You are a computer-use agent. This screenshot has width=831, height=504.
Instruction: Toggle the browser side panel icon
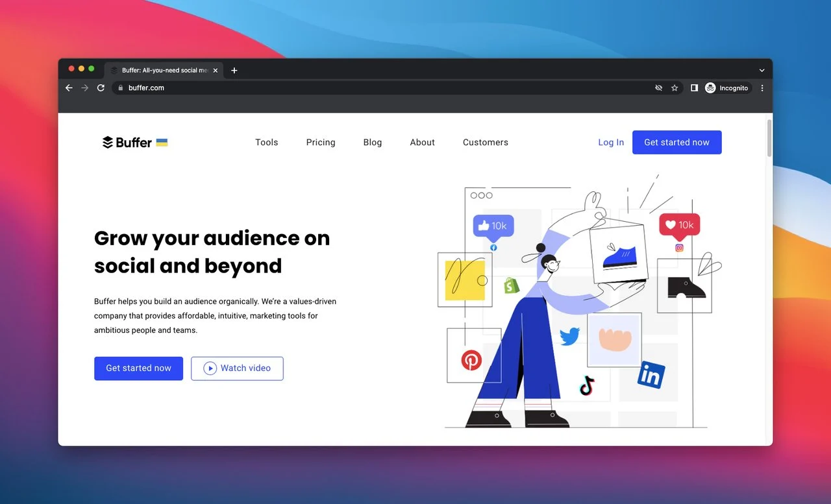(694, 88)
